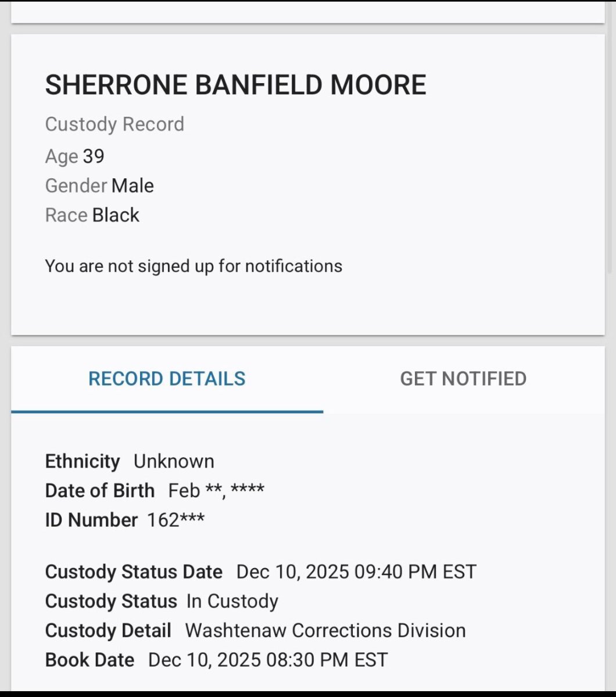Select the Race value Black
This screenshot has height=697, width=616.
[x=116, y=215]
